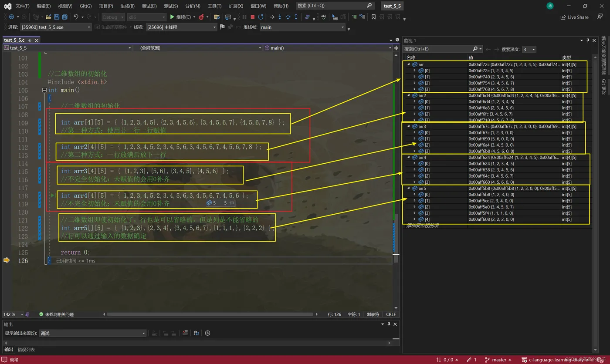
Task: Click the Save All icon
Action: pos(64,17)
